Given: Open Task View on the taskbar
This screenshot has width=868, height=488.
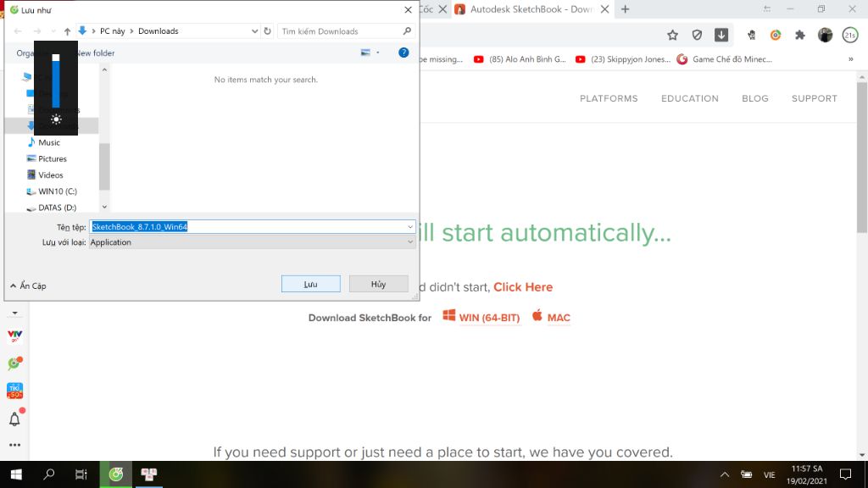Looking at the screenshot, I should (81, 474).
